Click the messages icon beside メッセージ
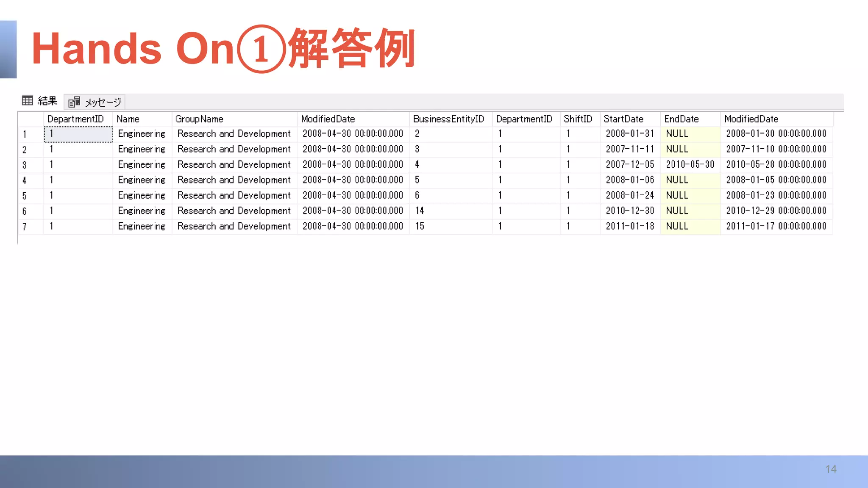 (x=74, y=102)
